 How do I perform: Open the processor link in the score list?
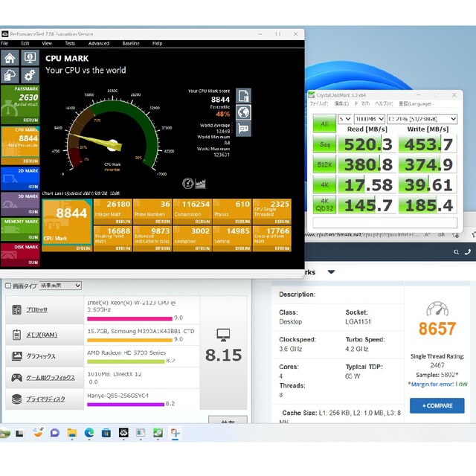click(36, 309)
